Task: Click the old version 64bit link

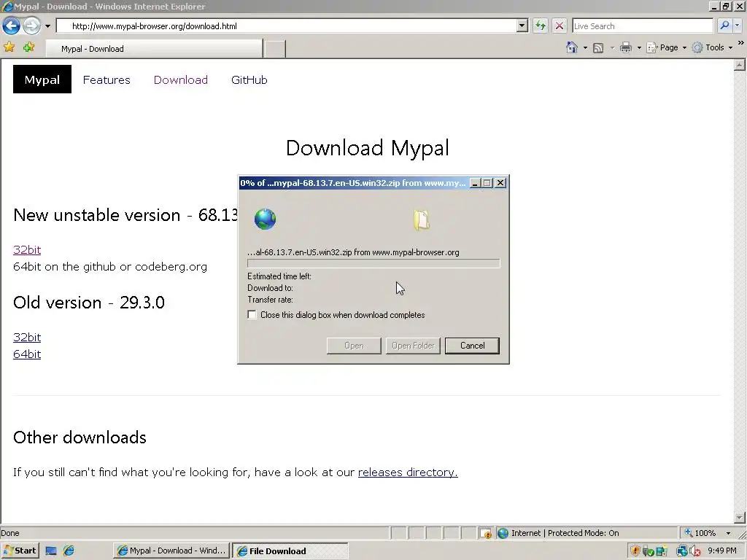Action: (x=27, y=354)
